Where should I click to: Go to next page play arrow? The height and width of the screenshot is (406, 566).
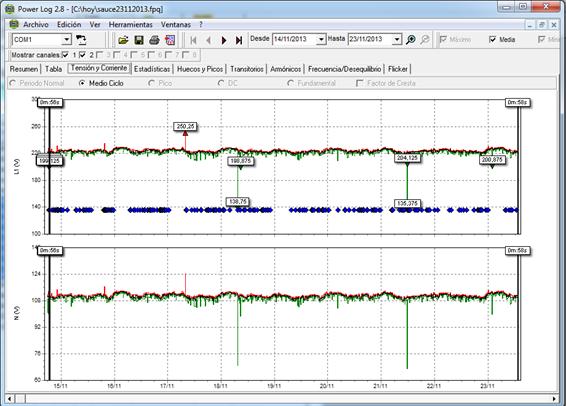[x=224, y=40]
